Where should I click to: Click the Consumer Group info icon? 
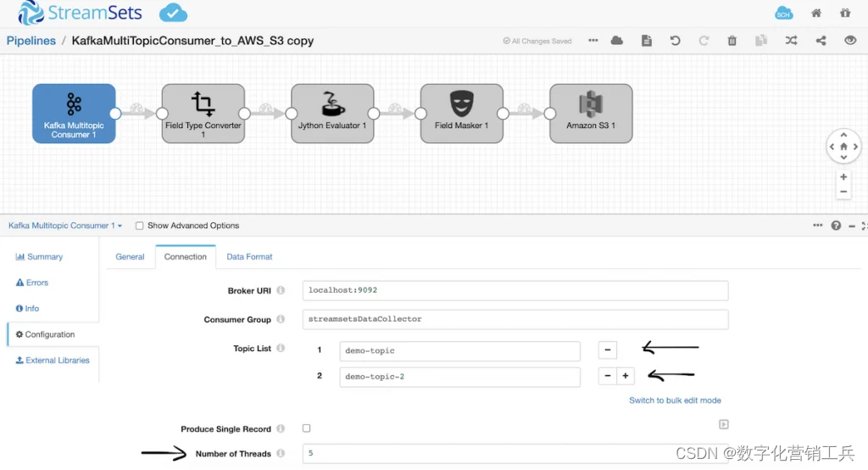tap(281, 319)
